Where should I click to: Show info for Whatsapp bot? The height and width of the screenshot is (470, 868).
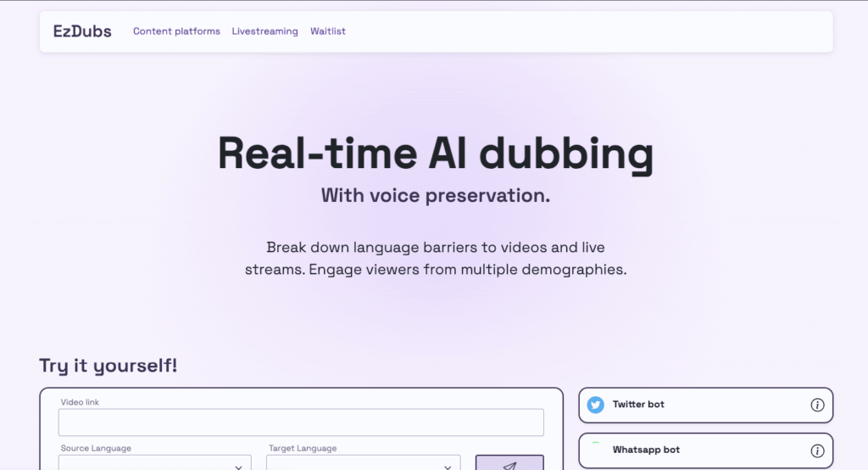(817, 450)
